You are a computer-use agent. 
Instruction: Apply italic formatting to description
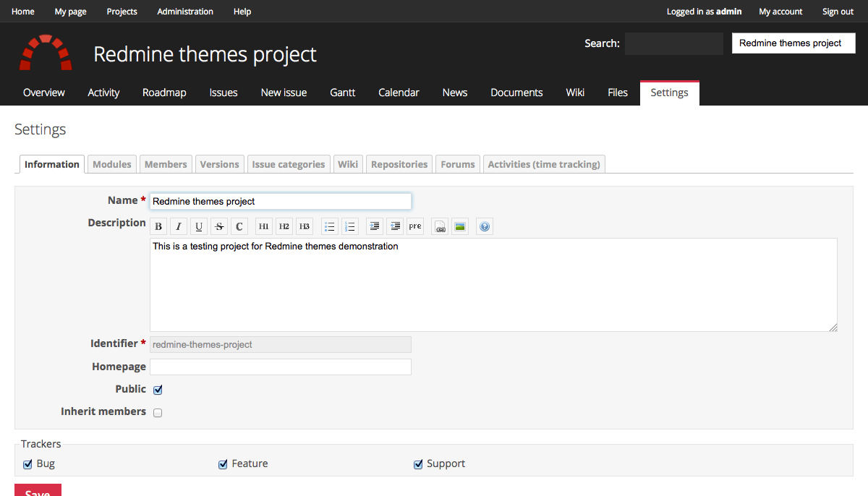pos(179,226)
